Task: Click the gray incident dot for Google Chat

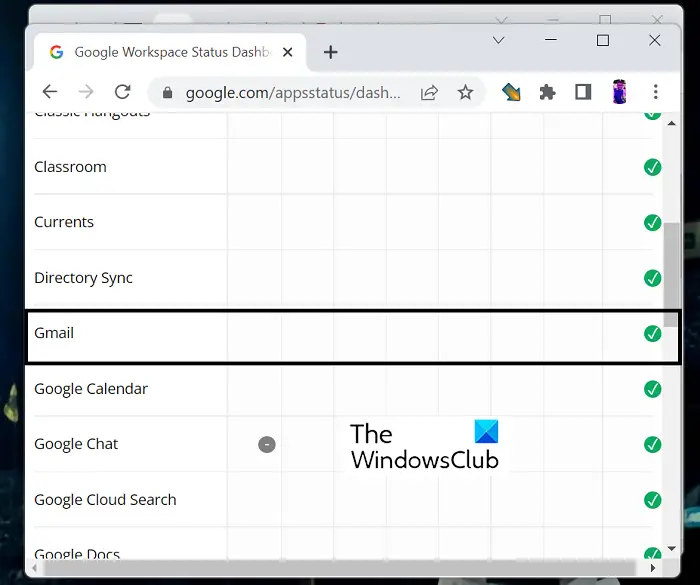Action: coord(267,444)
